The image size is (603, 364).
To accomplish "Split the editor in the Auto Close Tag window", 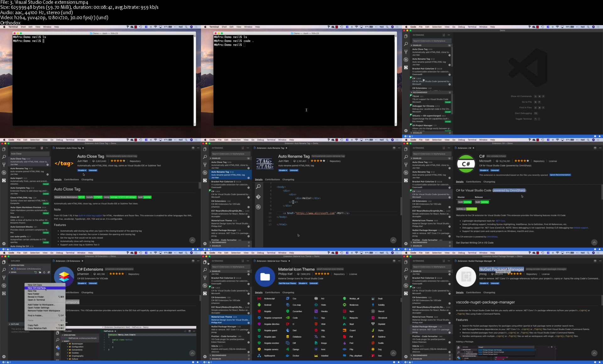I will (x=193, y=148).
